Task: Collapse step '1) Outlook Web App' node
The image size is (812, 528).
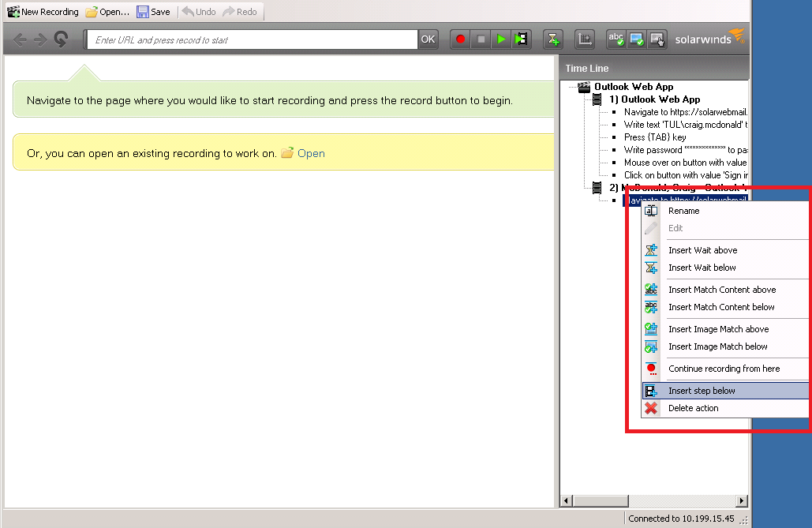Action: 597,99
